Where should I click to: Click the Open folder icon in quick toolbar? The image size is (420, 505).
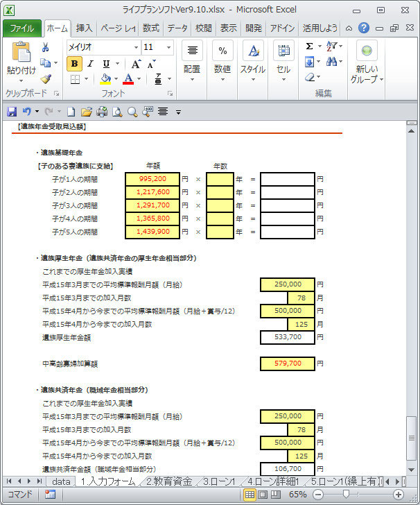pos(86,112)
